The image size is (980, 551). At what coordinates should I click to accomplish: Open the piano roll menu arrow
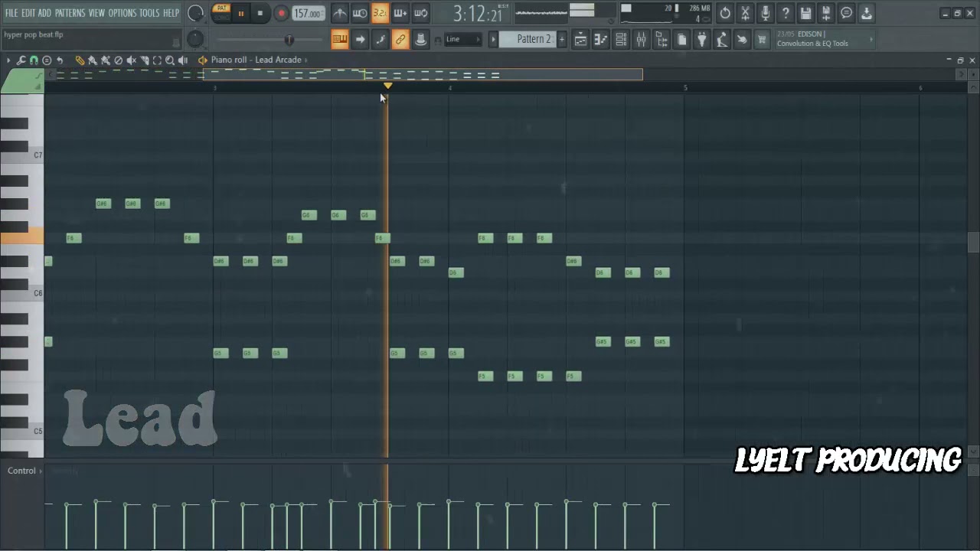[8, 60]
